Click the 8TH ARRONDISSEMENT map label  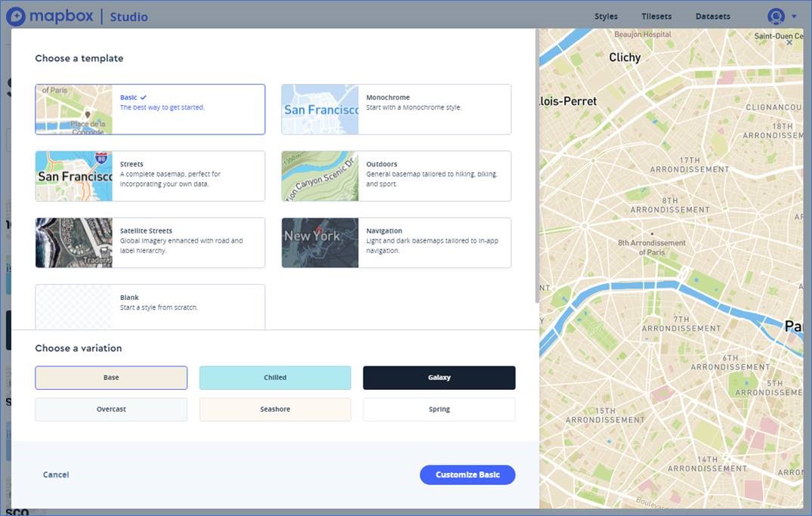point(669,205)
